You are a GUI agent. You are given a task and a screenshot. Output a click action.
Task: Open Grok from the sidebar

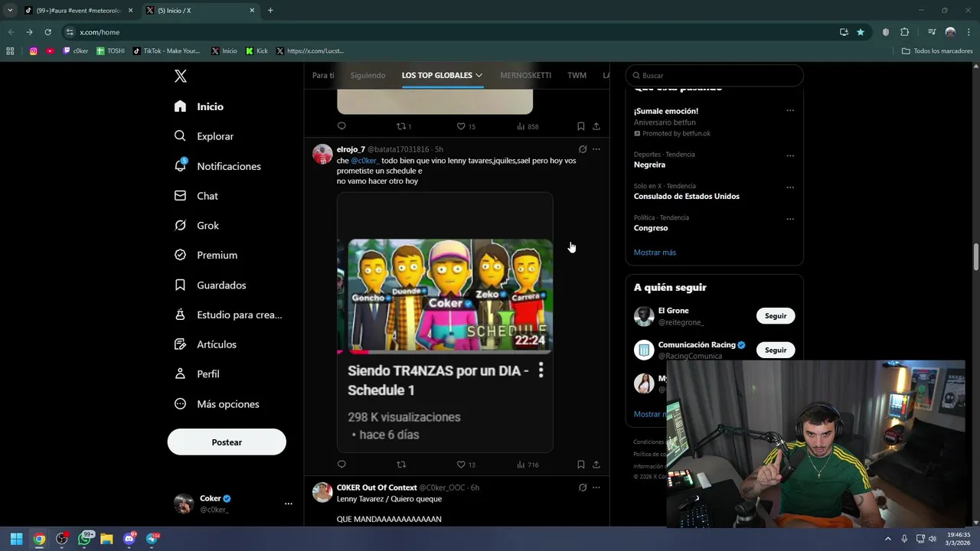(197, 226)
